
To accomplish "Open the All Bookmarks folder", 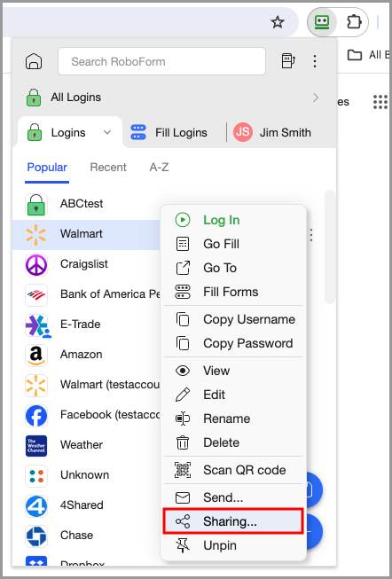I will click(x=368, y=55).
